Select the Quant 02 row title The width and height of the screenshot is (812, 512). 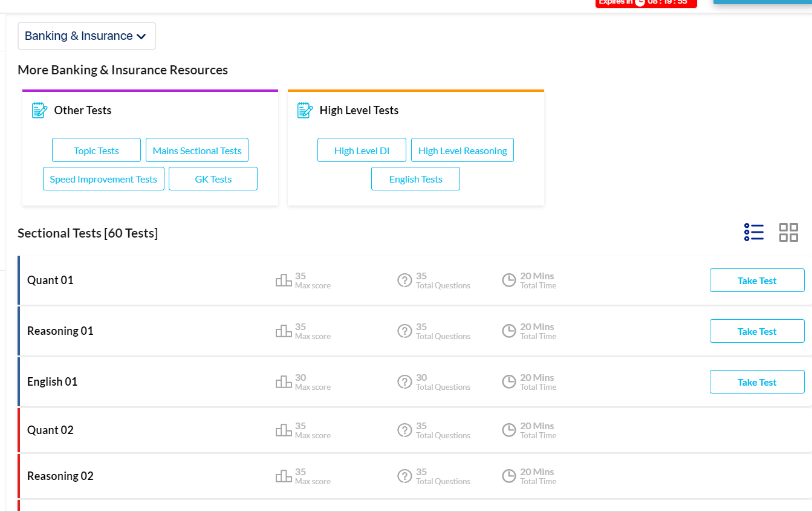50,430
